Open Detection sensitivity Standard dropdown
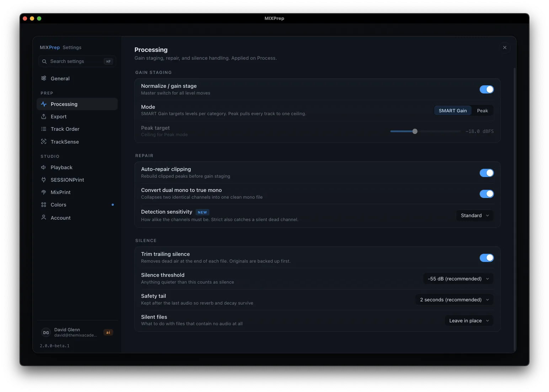 click(475, 215)
